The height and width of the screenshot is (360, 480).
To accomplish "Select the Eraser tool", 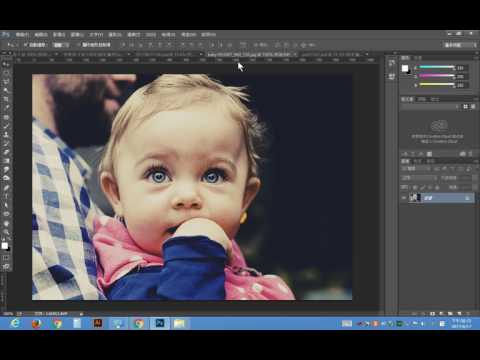I will (6, 152).
